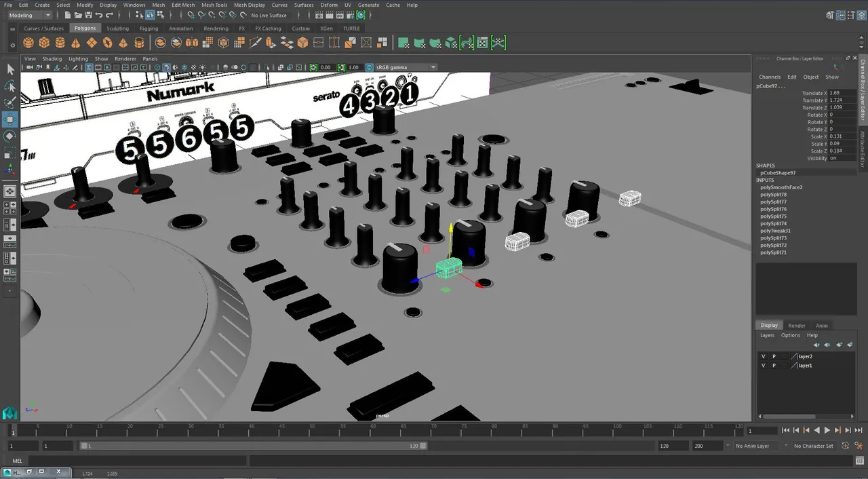Switch to the Sculpting shelf tab
The height and width of the screenshot is (479, 868).
pos(117,28)
